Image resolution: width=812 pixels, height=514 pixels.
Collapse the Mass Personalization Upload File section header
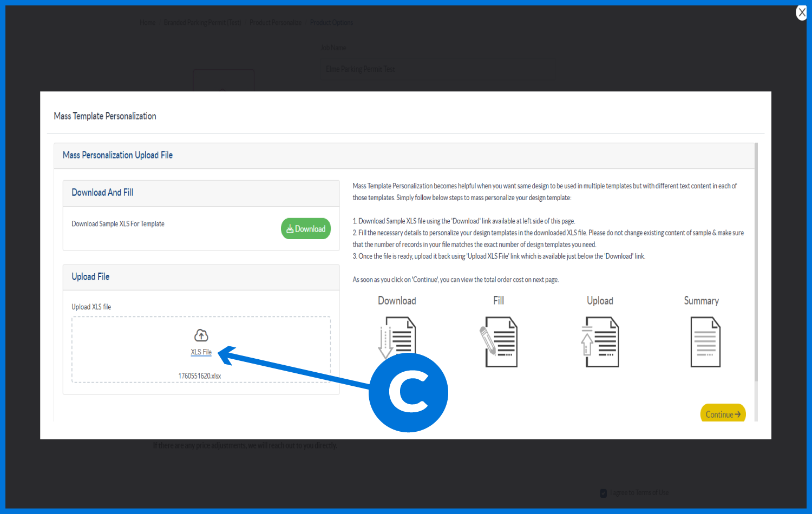coord(403,155)
